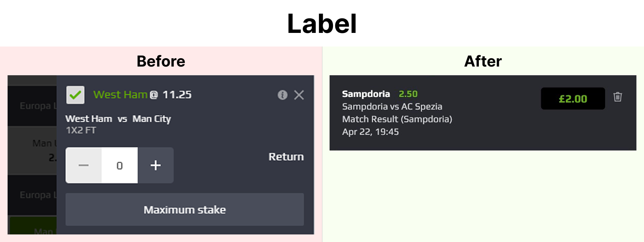This screenshot has width=644, height=242.
Task: Click the green 2.50 odds value
Action: click(408, 94)
